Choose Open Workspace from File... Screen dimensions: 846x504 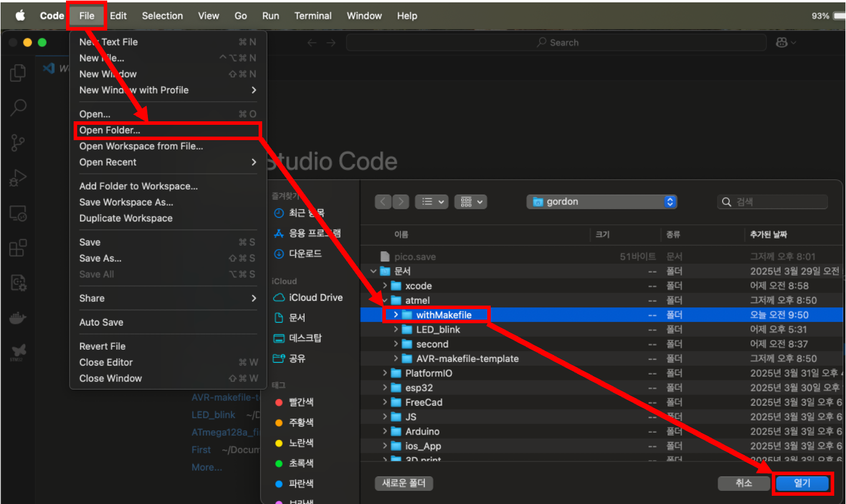(167, 146)
